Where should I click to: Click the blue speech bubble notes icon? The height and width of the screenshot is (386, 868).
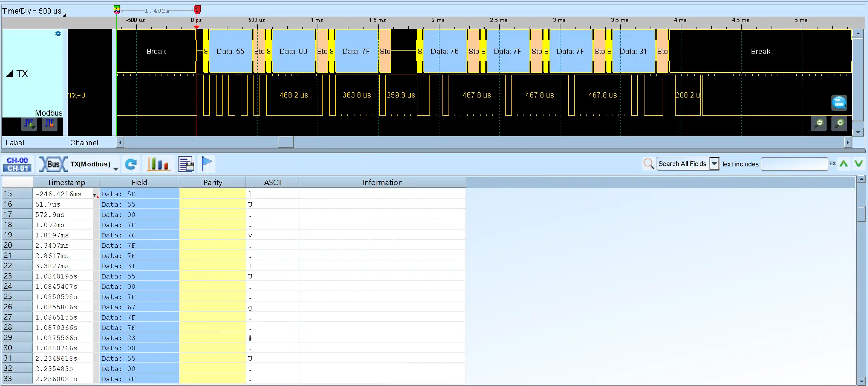(x=839, y=103)
